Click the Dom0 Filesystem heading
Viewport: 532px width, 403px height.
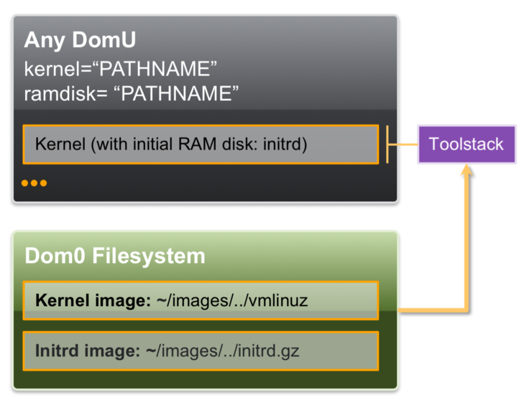(x=115, y=256)
